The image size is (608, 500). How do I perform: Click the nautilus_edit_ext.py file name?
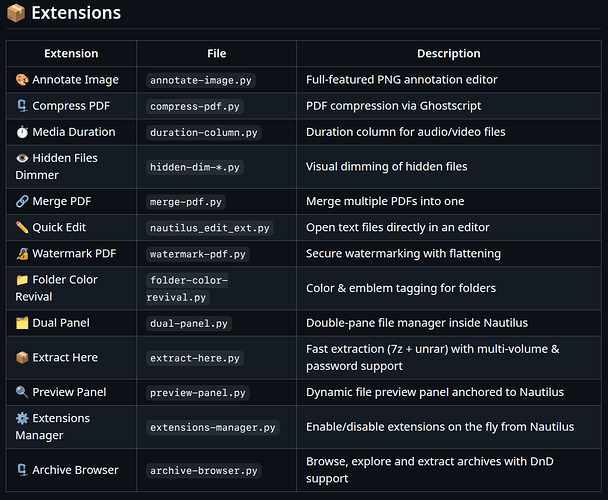[x=209, y=228]
